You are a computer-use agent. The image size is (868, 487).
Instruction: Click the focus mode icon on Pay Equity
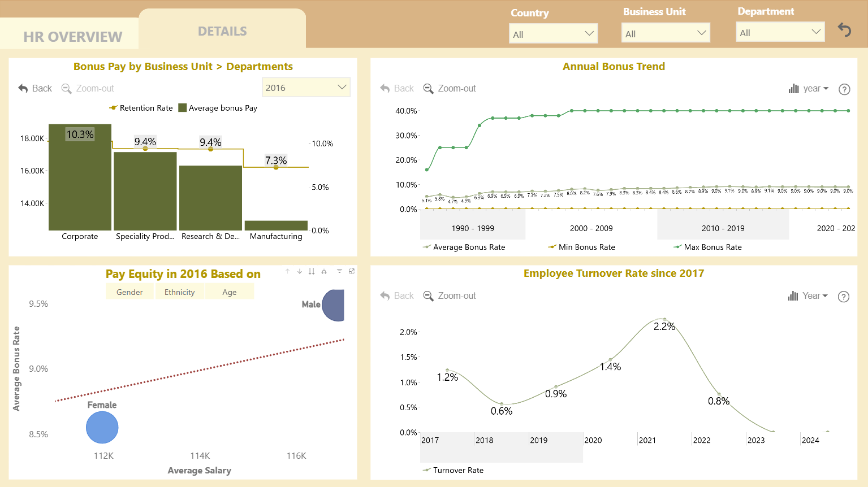352,271
